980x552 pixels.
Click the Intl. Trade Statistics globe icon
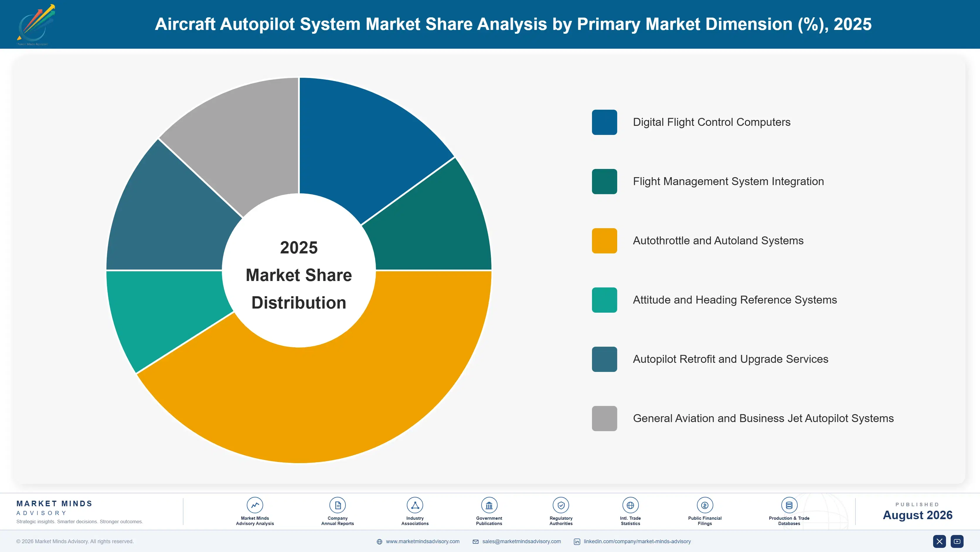(x=630, y=505)
